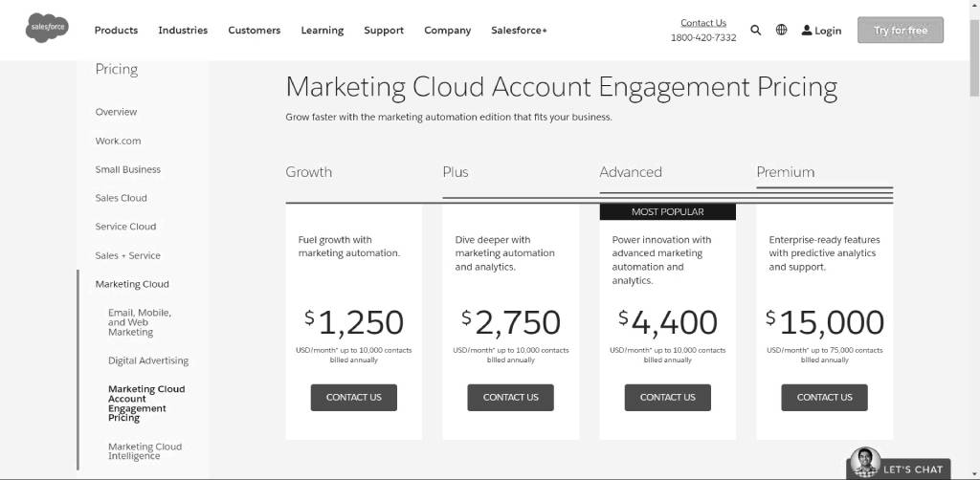
Task: Click Contact Us under Premium plan
Action: 824,398
